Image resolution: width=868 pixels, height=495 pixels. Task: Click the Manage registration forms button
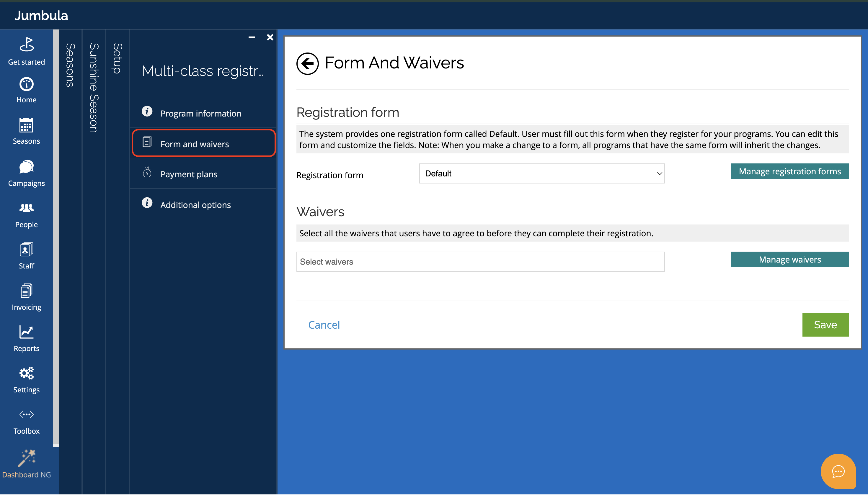789,171
